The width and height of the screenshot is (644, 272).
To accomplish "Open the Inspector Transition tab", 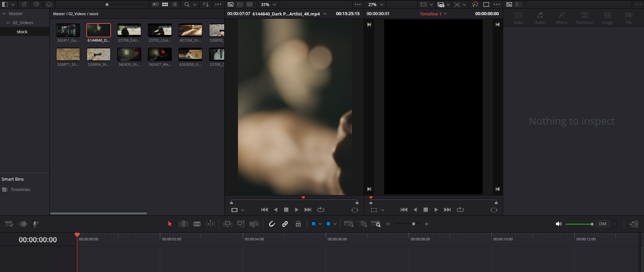I will pyautogui.click(x=585, y=18).
